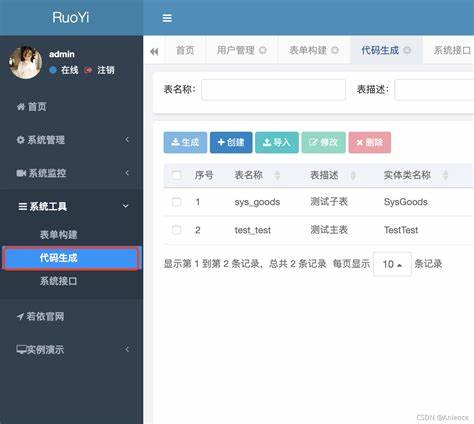The width and height of the screenshot is (474, 424).
Task: Check the box for the sys_goods row
Action: [x=176, y=202]
